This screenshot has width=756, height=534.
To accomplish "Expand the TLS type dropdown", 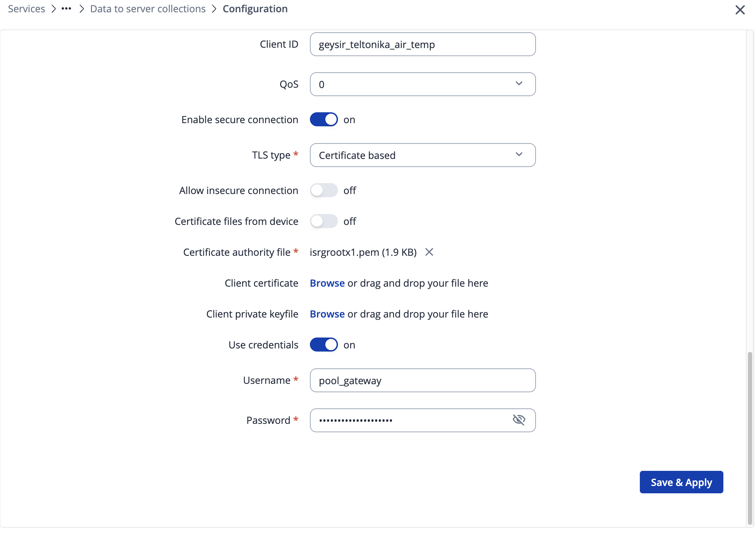I will (x=423, y=155).
